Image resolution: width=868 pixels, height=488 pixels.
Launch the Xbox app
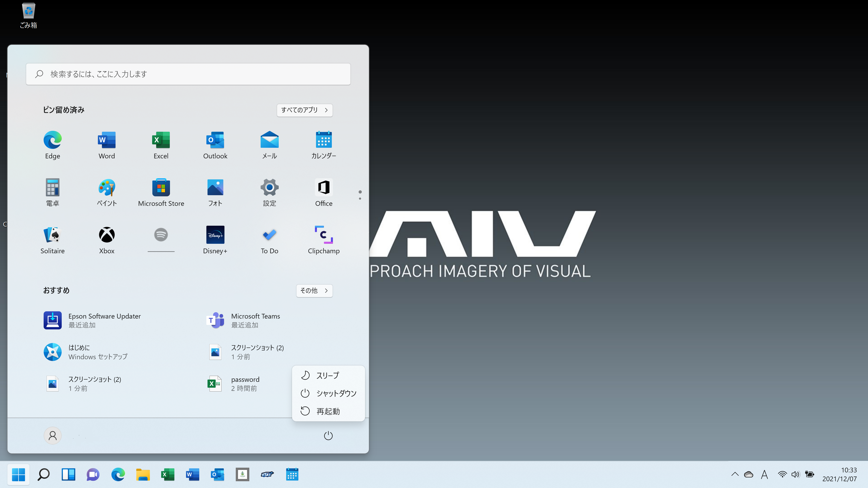(107, 239)
